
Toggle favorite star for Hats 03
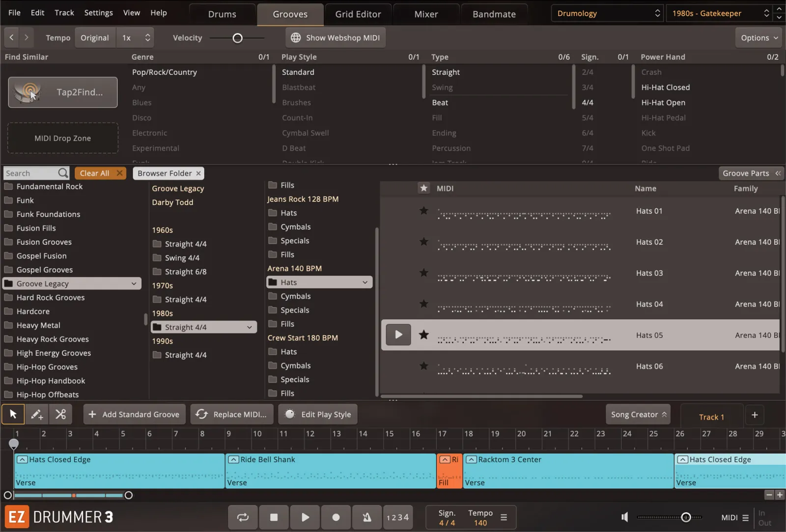423,273
